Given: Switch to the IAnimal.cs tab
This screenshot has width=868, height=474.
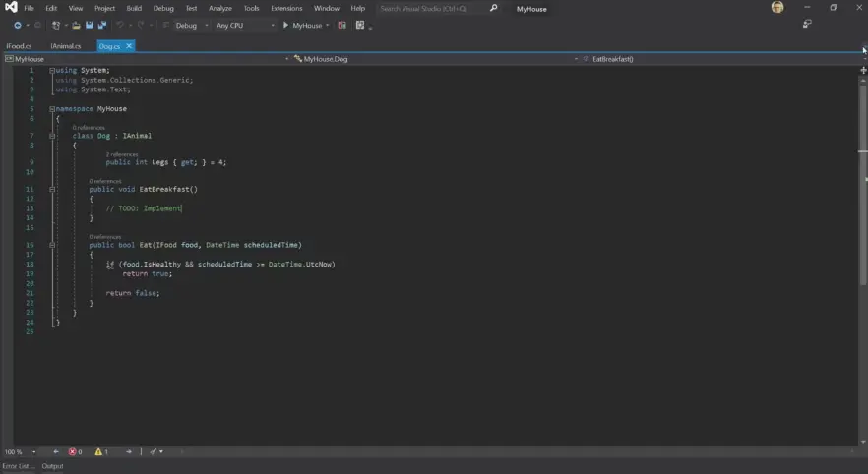Looking at the screenshot, I should [66, 46].
